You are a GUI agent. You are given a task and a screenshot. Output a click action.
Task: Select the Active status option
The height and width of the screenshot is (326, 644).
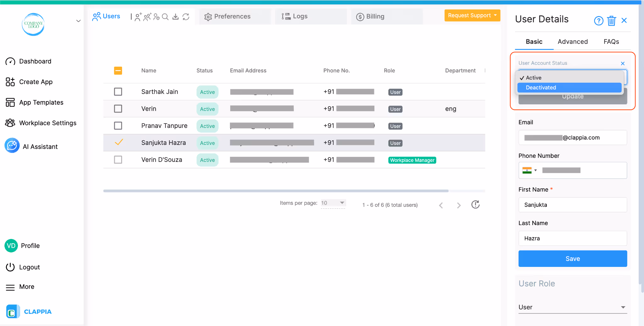coord(569,78)
